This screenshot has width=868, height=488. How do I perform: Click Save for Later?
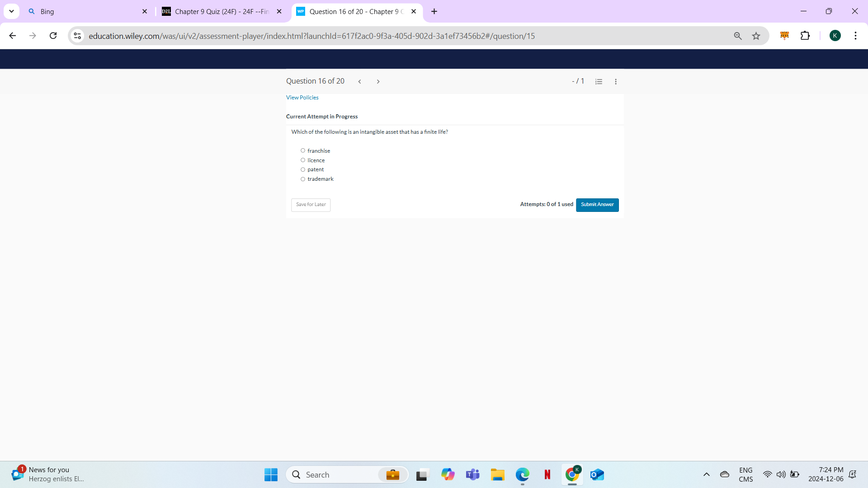click(x=311, y=205)
